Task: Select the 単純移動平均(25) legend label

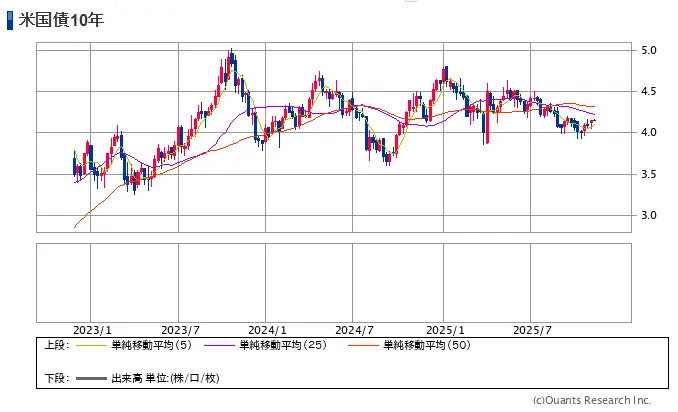Action: coord(283,346)
